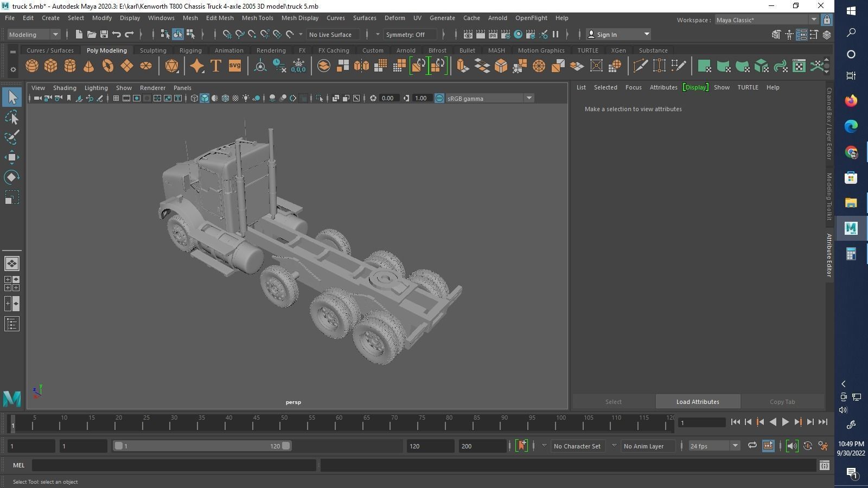Click the New Scene icon
Viewport: 868px width, 488px height.
click(79, 34)
